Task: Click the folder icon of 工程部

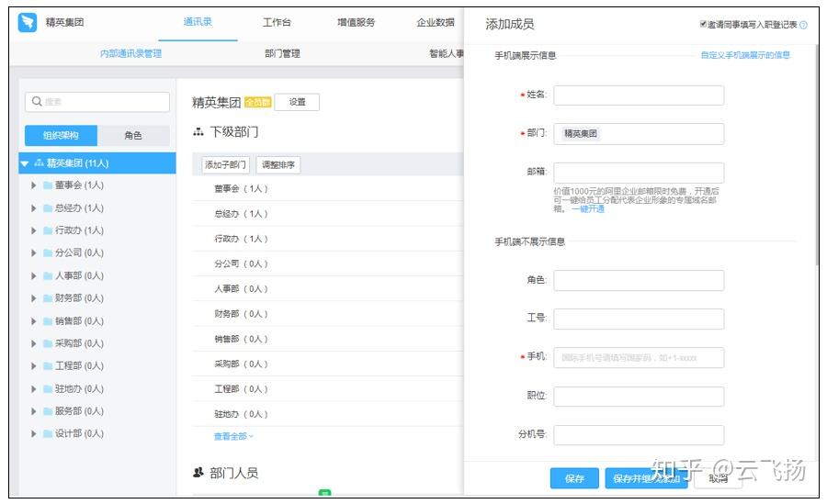Action: (48, 366)
